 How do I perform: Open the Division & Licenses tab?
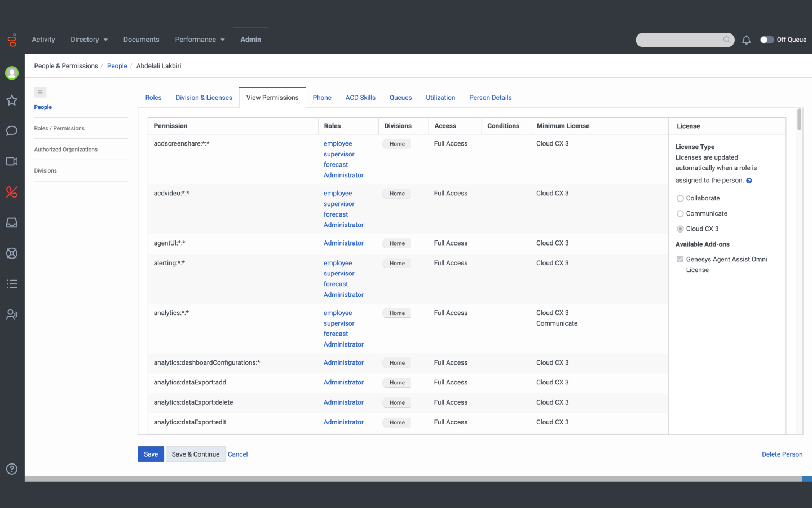click(x=204, y=98)
